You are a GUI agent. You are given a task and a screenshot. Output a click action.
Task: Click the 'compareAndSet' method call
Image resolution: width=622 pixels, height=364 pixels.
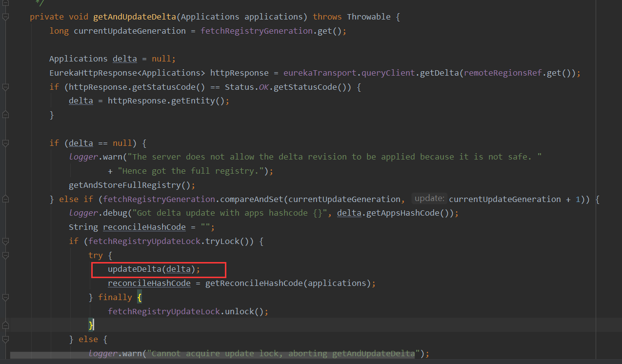pos(252,199)
